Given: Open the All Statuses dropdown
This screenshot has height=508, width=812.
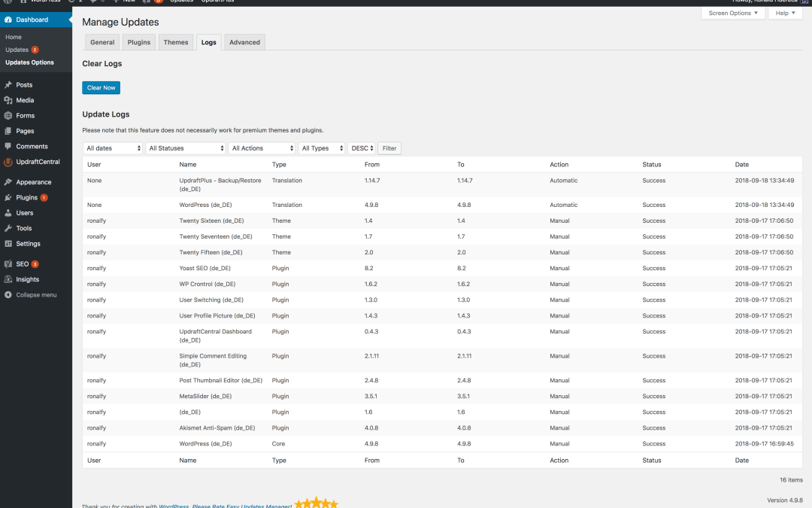Looking at the screenshot, I should [x=186, y=148].
